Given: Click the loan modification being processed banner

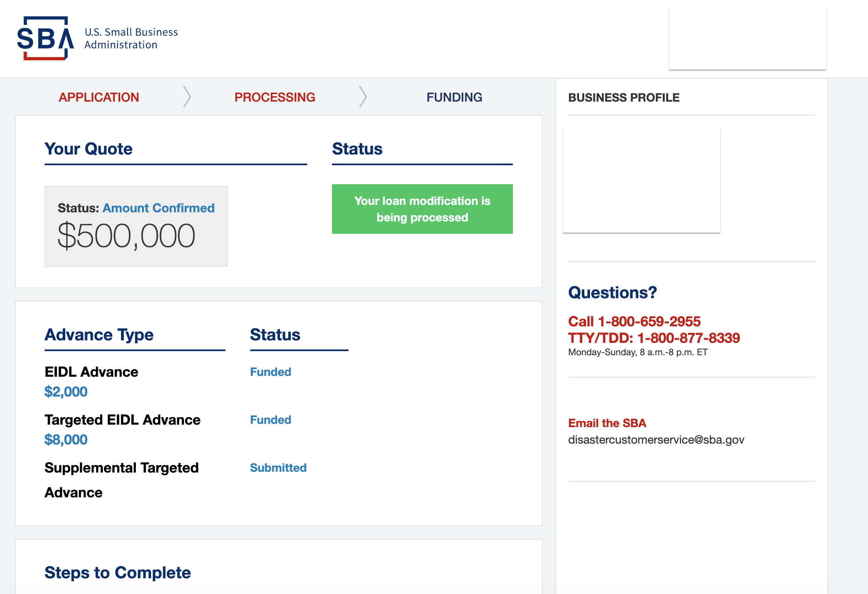Looking at the screenshot, I should pyautogui.click(x=422, y=209).
